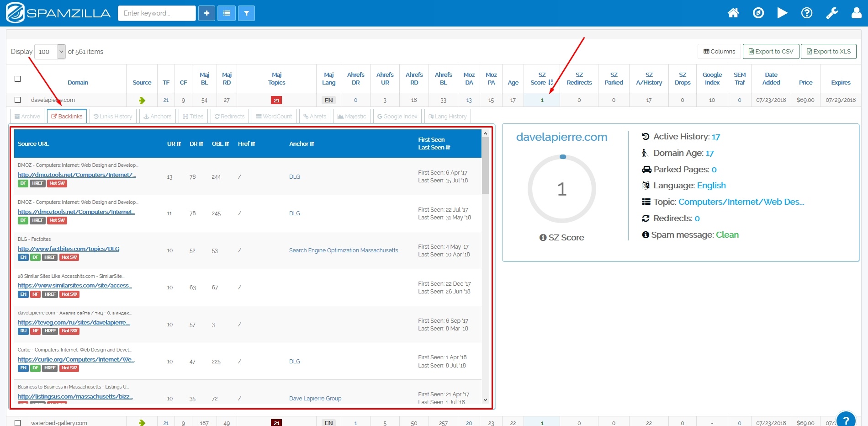
Task: Open the Google Index tab
Action: click(x=397, y=117)
